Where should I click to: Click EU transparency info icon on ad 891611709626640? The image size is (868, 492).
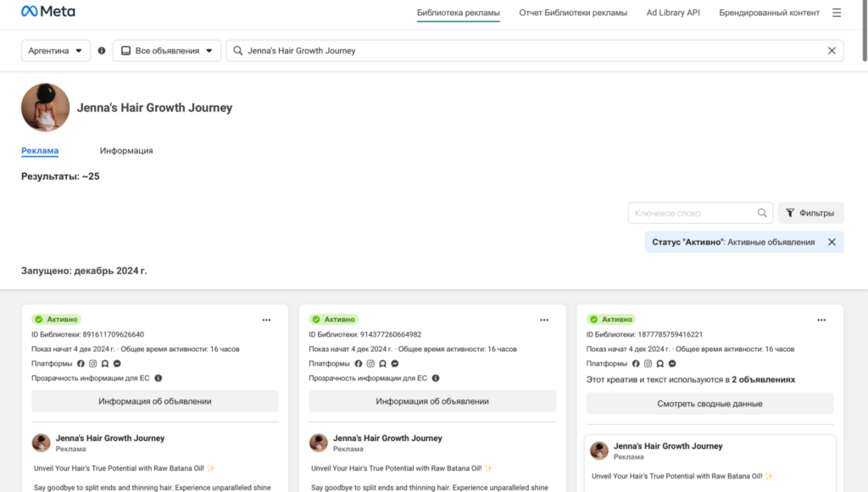point(159,378)
